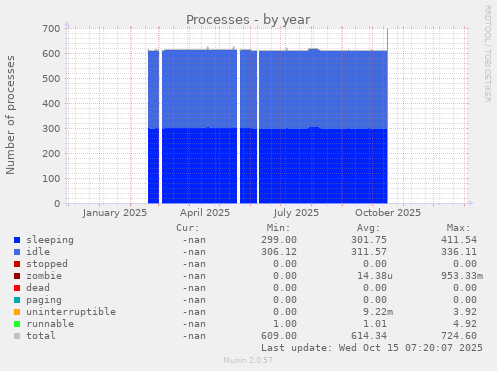This screenshot has height=371, width=497.
Task: Click idle max value 336.11
Action: 459,252
